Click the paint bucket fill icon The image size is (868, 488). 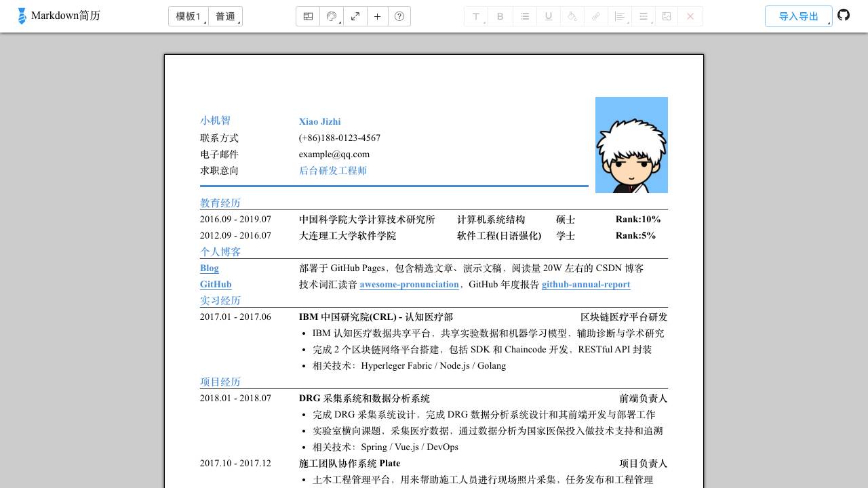tap(572, 16)
